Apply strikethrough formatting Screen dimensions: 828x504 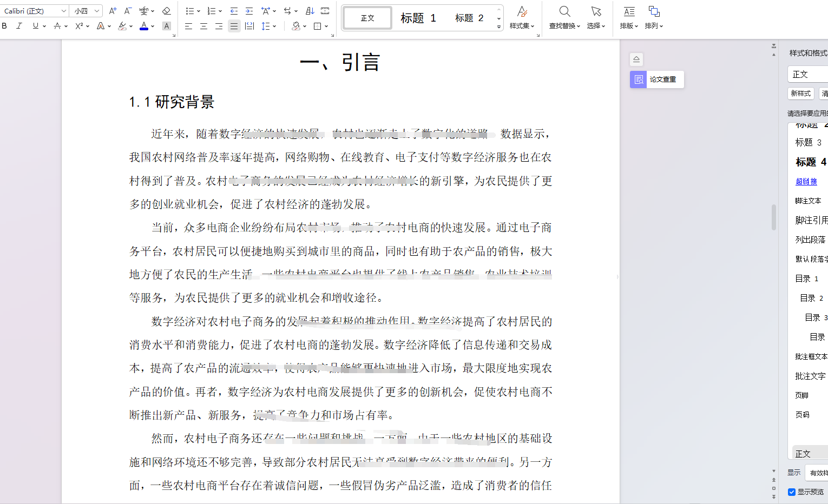point(57,26)
